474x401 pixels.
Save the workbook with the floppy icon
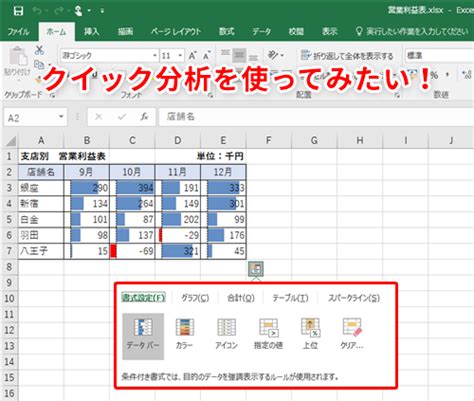18,11
